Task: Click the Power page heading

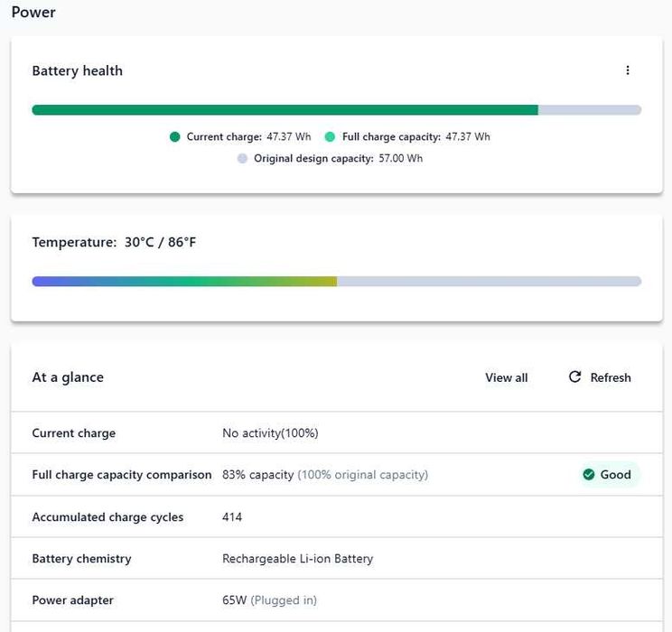Action: 33,13
